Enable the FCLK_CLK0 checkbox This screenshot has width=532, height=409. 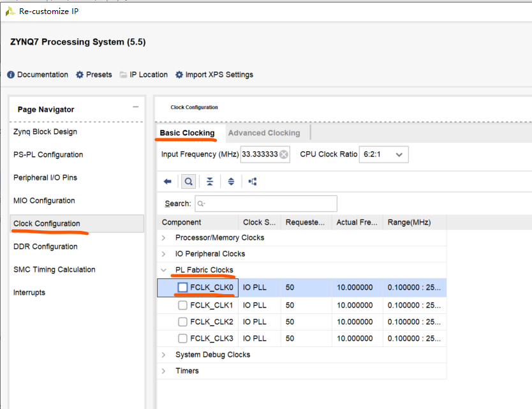coord(183,288)
